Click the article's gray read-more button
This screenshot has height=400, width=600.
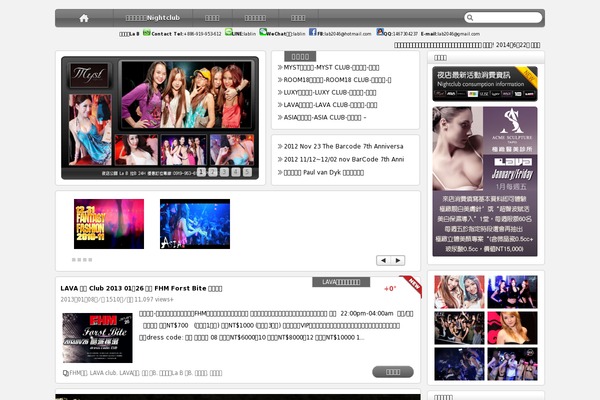tap(393, 372)
